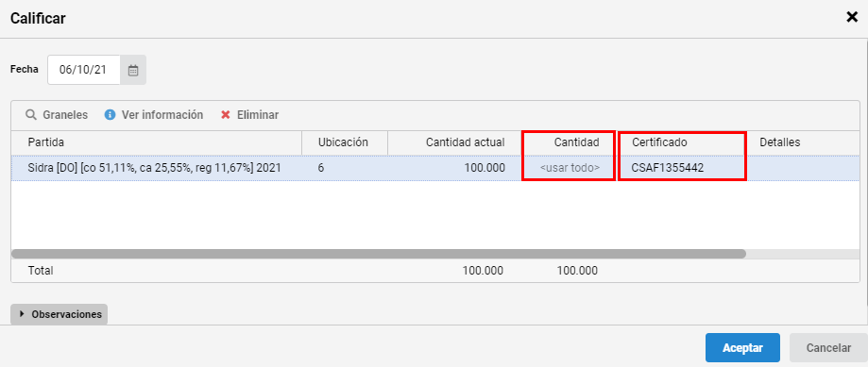
Task: Sort by the Ubicación column header
Action: coord(345,142)
